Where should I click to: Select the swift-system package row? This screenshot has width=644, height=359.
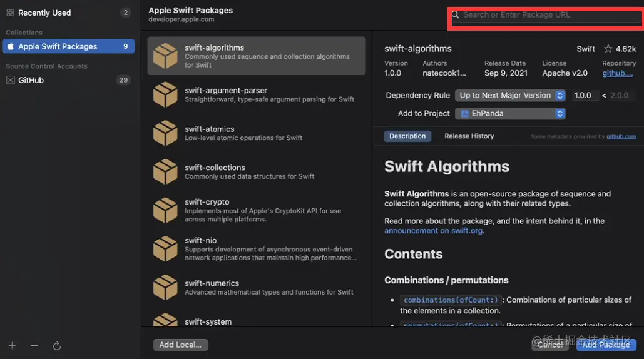pyautogui.click(x=257, y=320)
